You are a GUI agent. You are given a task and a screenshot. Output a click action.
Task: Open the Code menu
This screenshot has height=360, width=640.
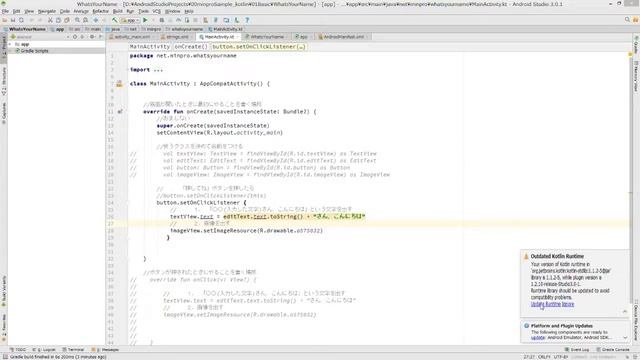[64, 11]
